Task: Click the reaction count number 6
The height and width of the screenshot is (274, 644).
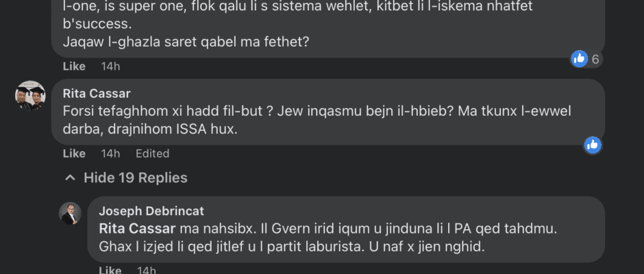Action: [595, 60]
